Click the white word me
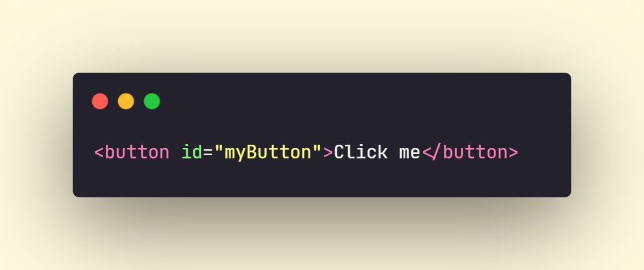The height and width of the screenshot is (270, 644). tap(410, 154)
